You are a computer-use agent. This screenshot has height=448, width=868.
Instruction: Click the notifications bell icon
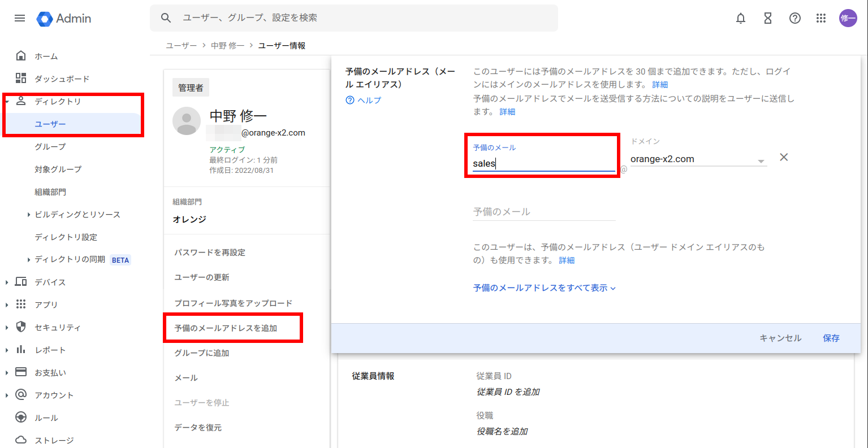[x=740, y=18]
